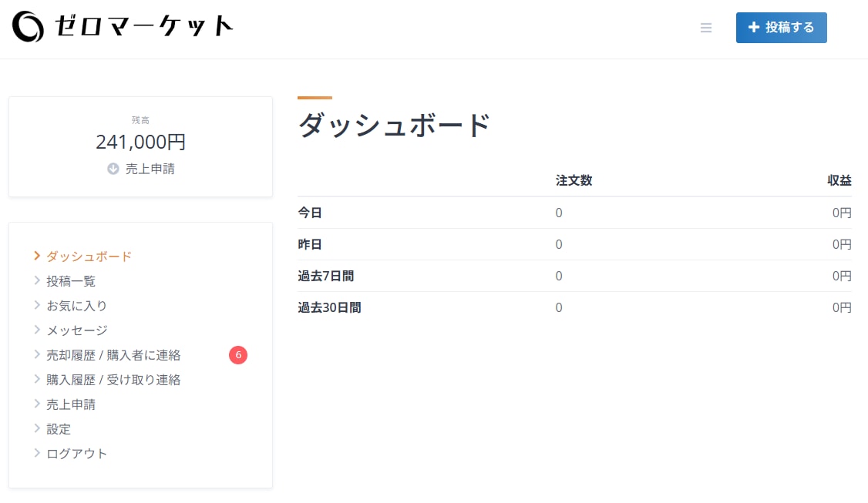Open 設定 in the sidebar
Image resolution: width=868 pixels, height=503 pixels.
coord(59,429)
